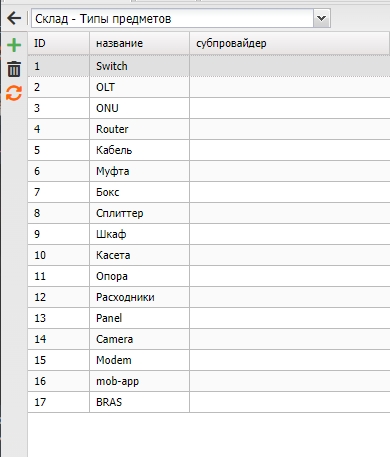Sort by the название column header
Viewport: 390px width, 457px height.
tap(139, 43)
